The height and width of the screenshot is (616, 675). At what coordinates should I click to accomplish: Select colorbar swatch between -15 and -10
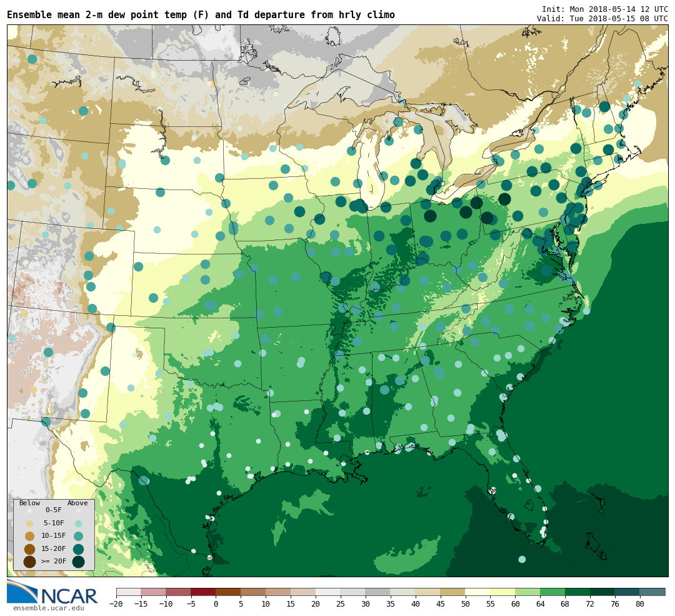pyautogui.click(x=154, y=592)
